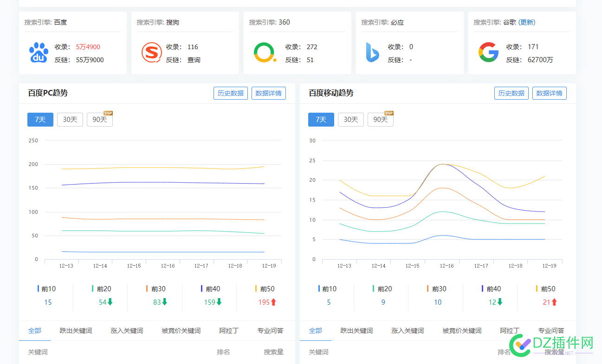Toggle mobile 前10 blue legend
Image resolution: width=602 pixels, height=364 pixels.
[327, 289]
